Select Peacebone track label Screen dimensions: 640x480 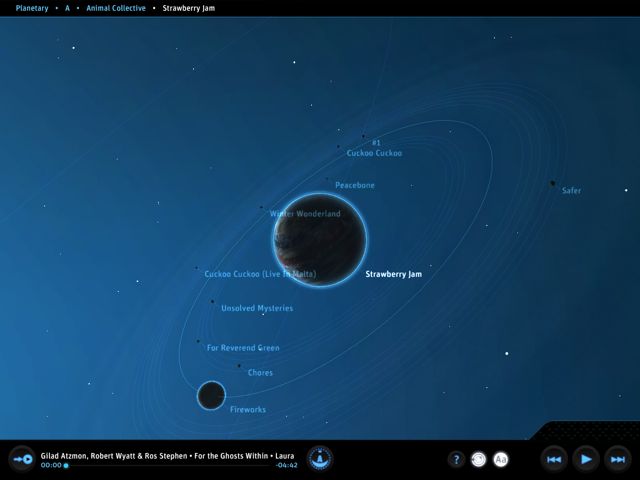[355, 185]
